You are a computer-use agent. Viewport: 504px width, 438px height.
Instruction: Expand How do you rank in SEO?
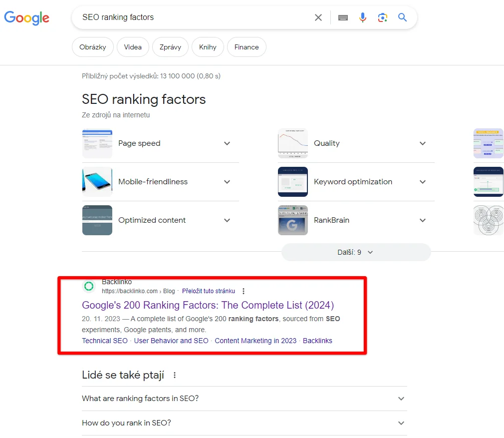(x=245, y=423)
